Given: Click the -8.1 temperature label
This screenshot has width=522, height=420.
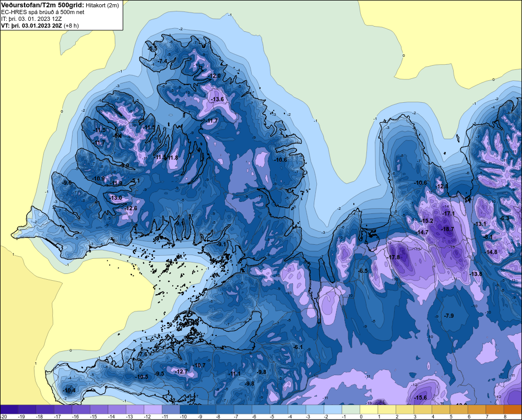Looking at the screenshot, I should click(x=488, y=237).
